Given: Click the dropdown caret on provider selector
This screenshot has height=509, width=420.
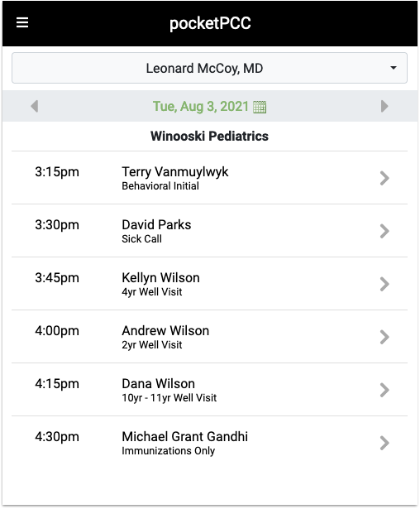Looking at the screenshot, I should pos(394,68).
